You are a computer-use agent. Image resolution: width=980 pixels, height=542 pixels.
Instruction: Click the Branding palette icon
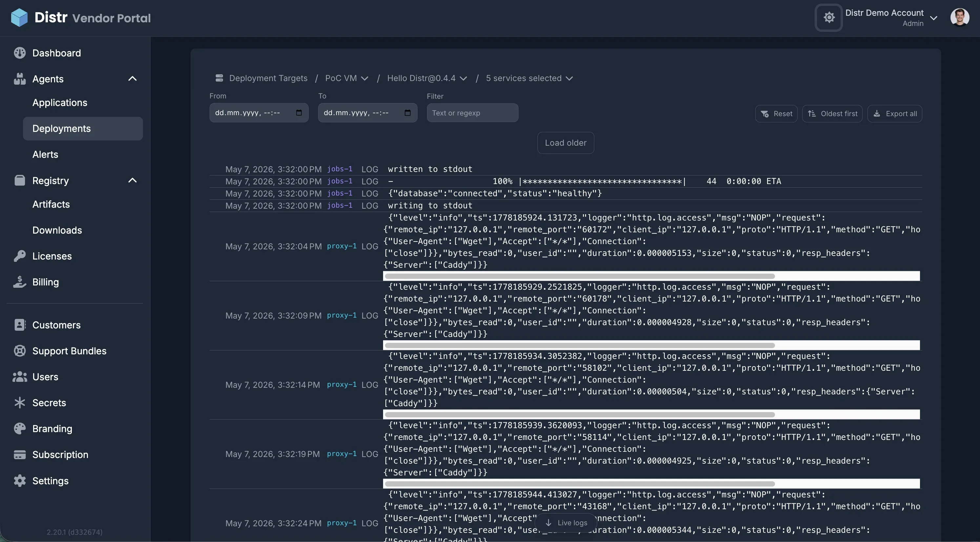pos(20,428)
